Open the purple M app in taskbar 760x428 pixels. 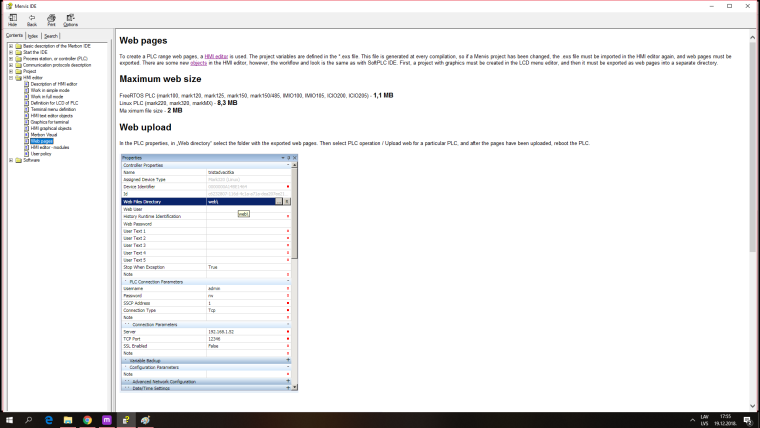pos(107,420)
